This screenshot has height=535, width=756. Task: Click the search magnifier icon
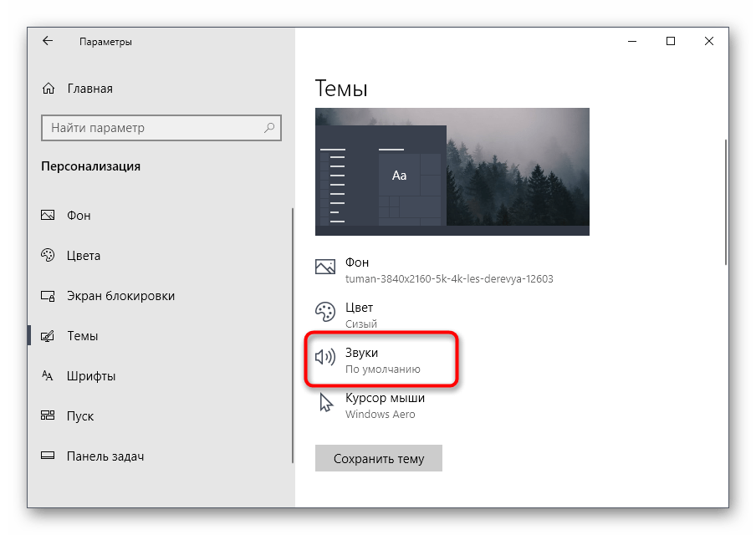(x=269, y=128)
